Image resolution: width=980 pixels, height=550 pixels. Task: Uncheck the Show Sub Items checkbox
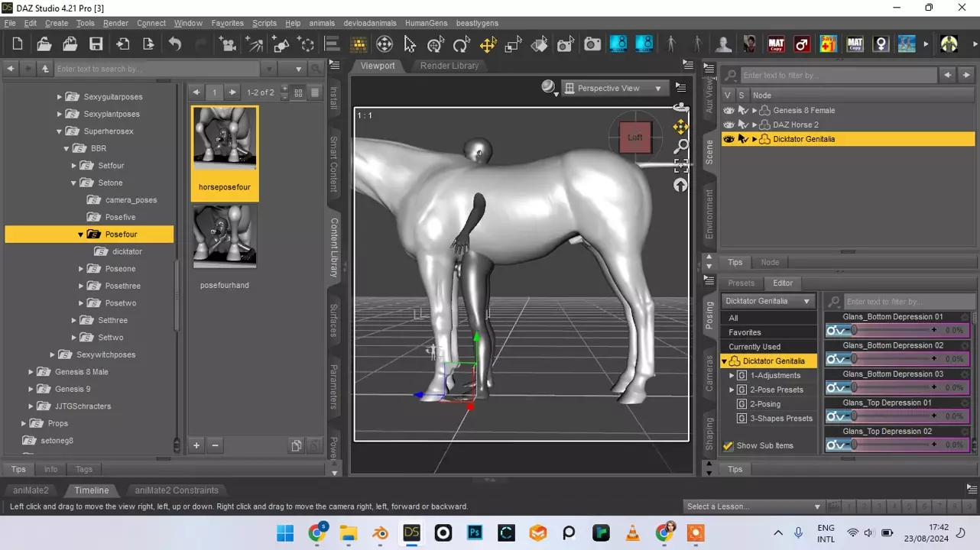[x=729, y=446]
